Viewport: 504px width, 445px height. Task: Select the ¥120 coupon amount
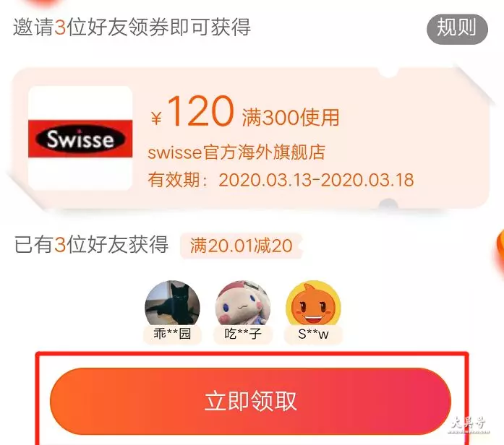click(x=192, y=111)
